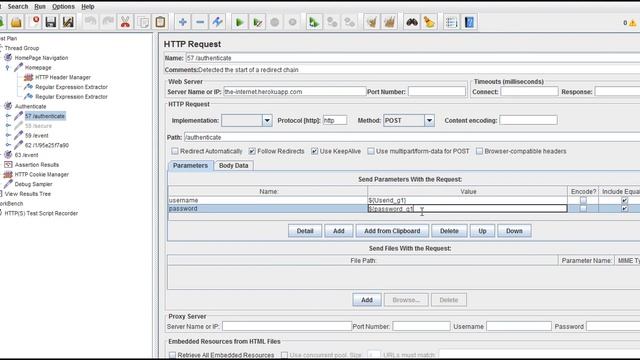The height and width of the screenshot is (360, 640).
Task: Move parameter Up with Up button
Action: [x=482, y=231]
